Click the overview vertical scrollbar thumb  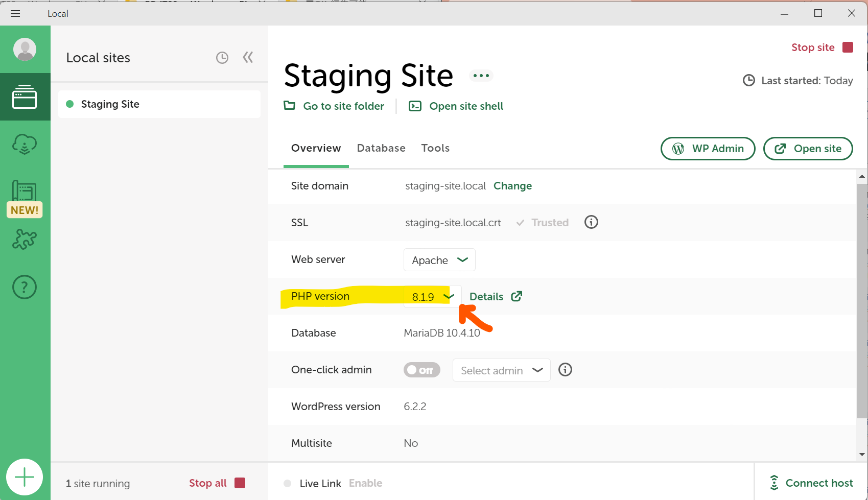tap(862, 301)
